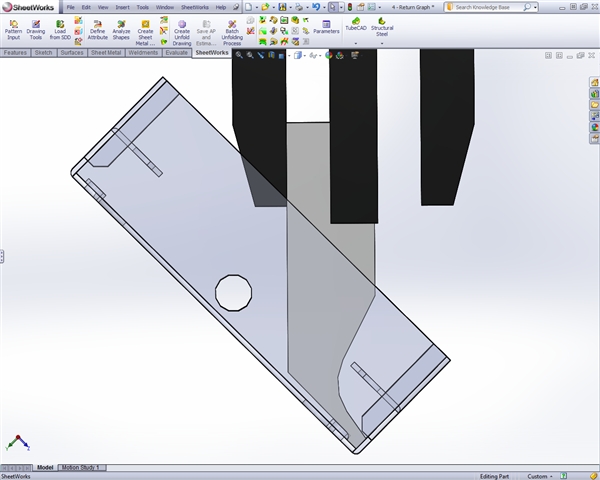Expand the Structural Steel dropdown arrow
This screenshot has height=480, width=600.
[x=382, y=44]
